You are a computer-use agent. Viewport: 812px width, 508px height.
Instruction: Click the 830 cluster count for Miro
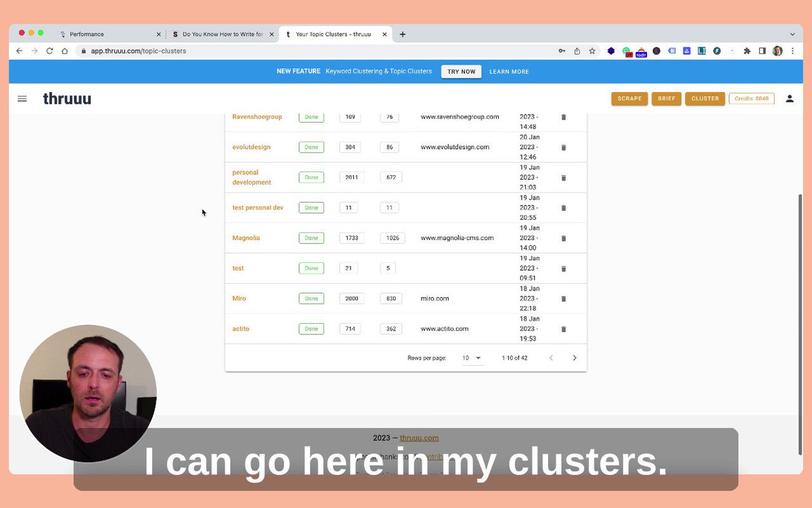pyautogui.click(x=391, y=299)
